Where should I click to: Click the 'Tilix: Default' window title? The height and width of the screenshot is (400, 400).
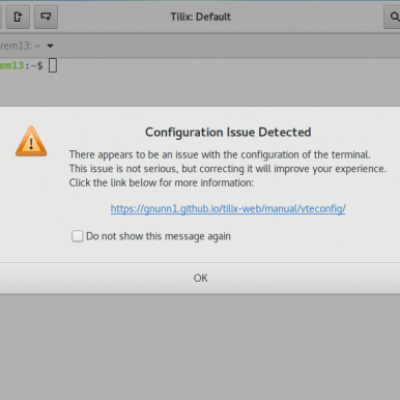coord(200,17)
